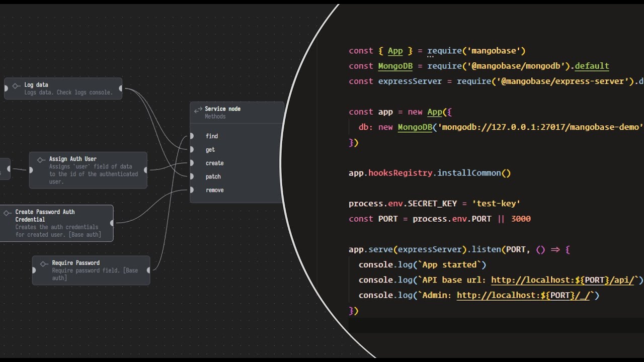Viewport: 644px width, 362px height.
Task: Click 'listen' in app.serve line
Action: click(486, 249)
